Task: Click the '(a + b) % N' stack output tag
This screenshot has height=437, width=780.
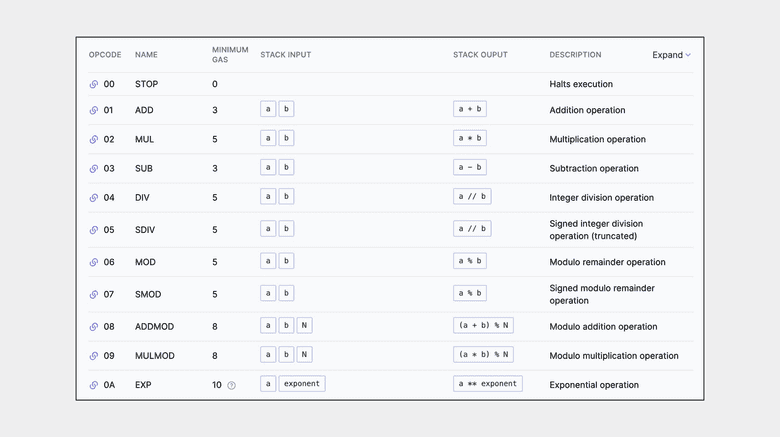Action: [x=484, y=326]
